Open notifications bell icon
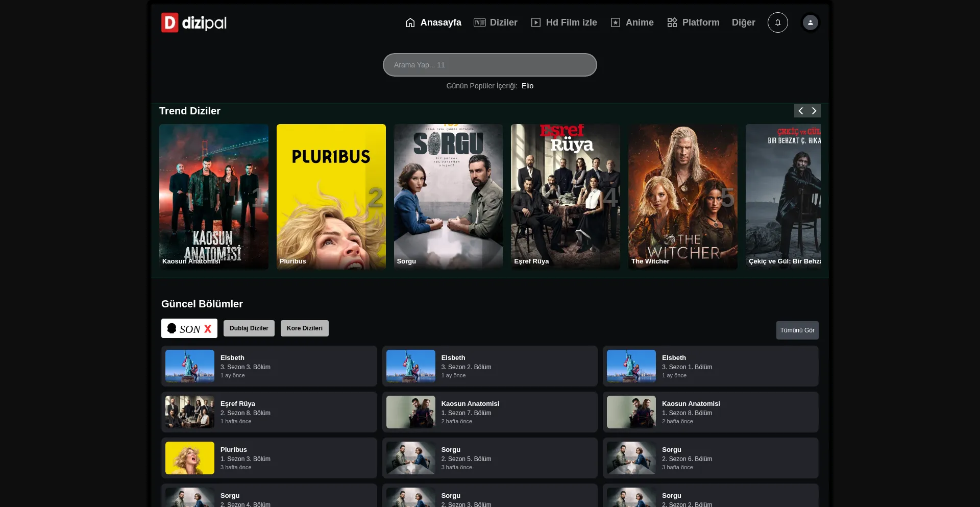 click(777, 22)
